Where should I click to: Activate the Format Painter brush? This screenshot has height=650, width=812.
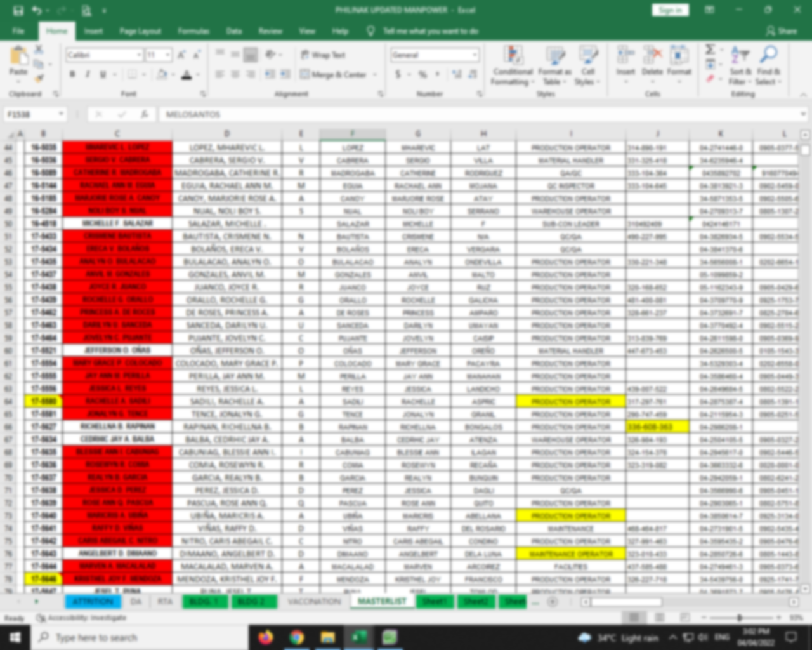39,78
